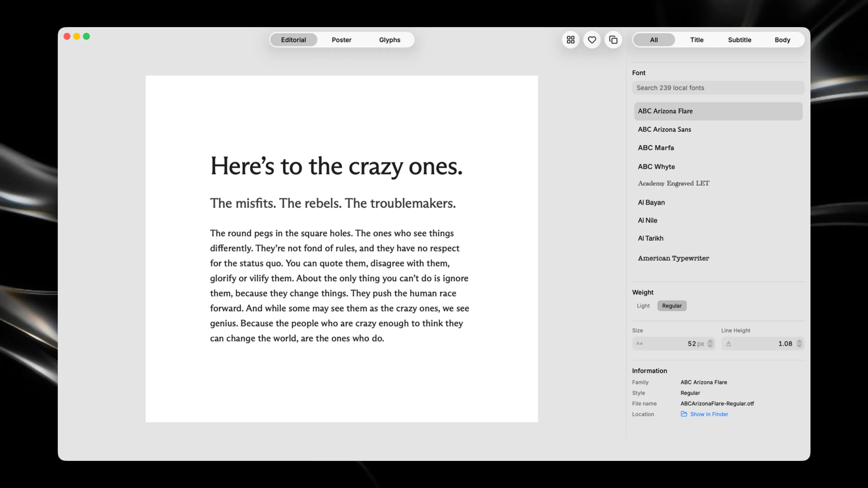Image resolution: width=868 pixels, height=488 pixels.
Task: Click the Search 239 local fonts field
Action: [x=718, y=88]
